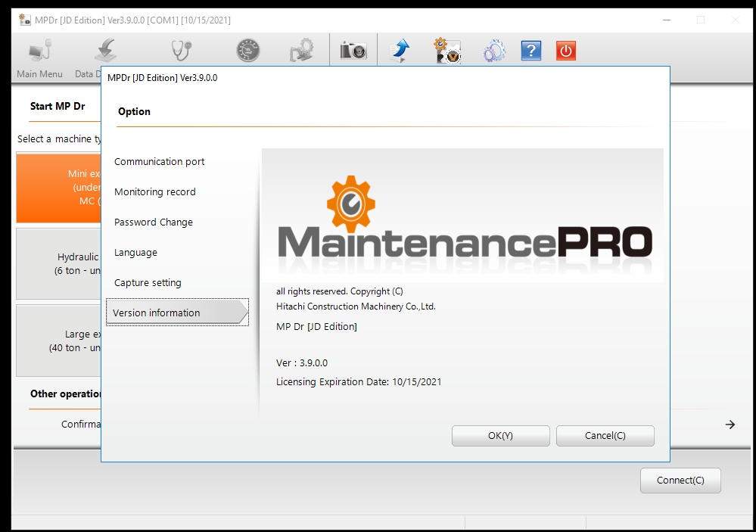756x532 pixels.
Task: Click the MP Dr [JD Edition] text
Action: (316, 326)
